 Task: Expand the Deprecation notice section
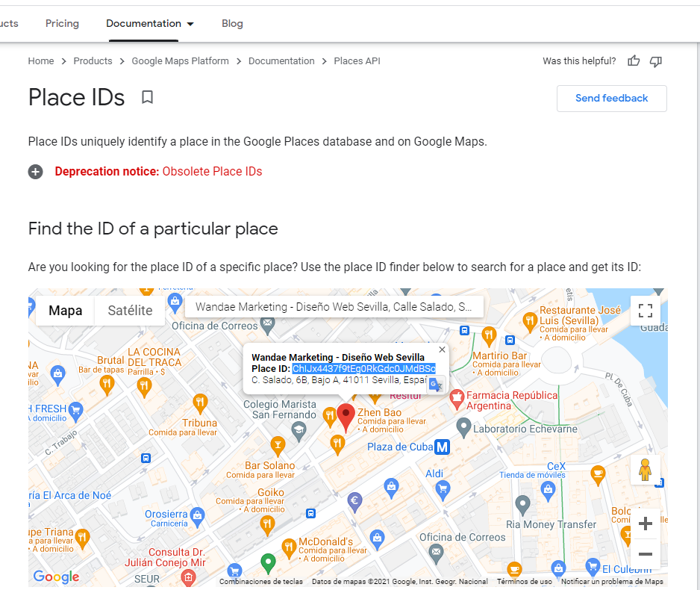[36, 172]
